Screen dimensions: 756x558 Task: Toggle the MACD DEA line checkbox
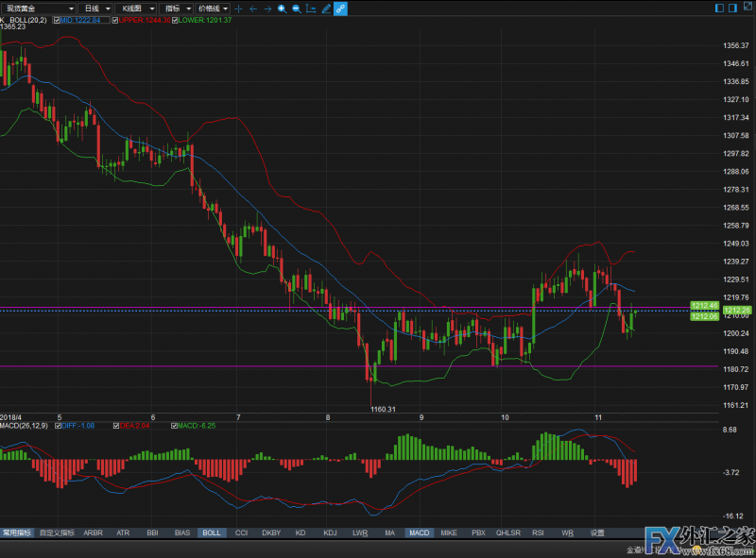tap(115, 426)
